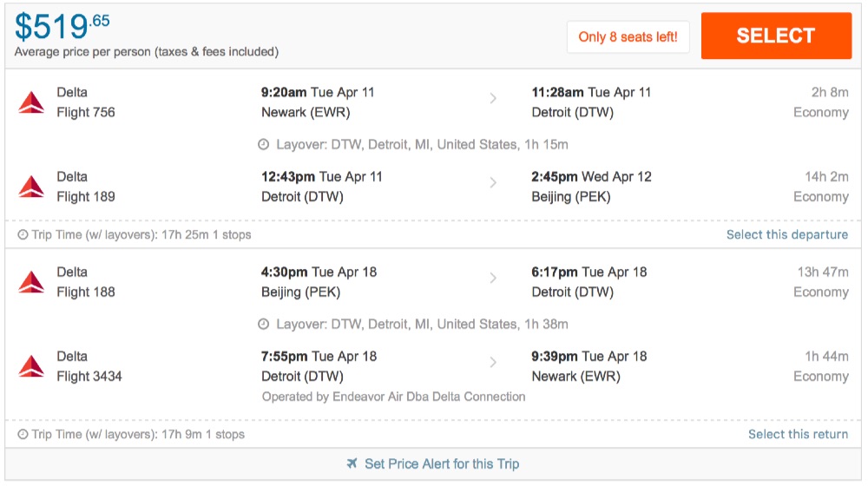Click 'Beijing (PEK)' arrival airport of Flight 189

pos(571,196)
